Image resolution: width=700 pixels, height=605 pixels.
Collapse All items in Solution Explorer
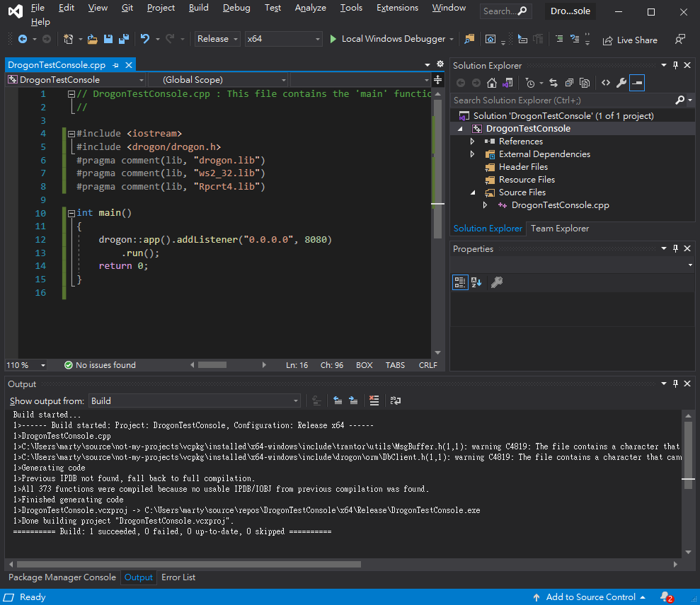point(570,82)
